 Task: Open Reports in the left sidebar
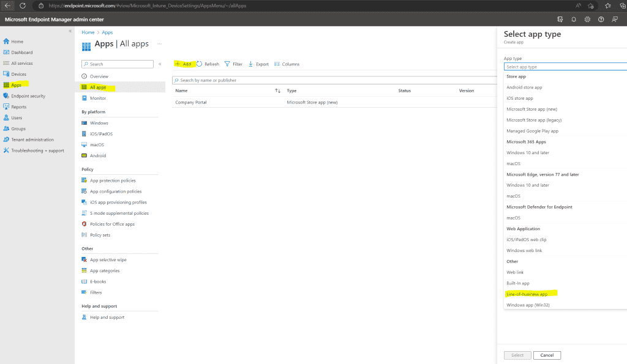click(x=21, y=106)
